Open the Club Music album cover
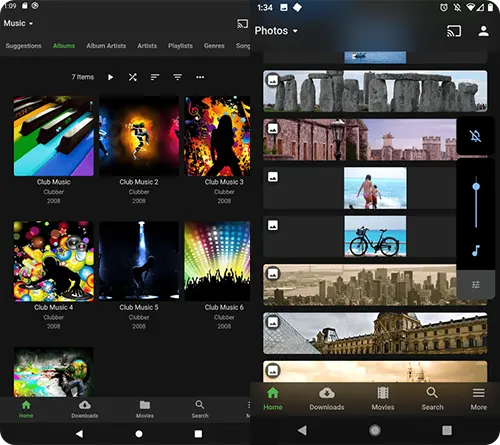The height and width of the screenshot is (445, 500). click(54, 136)
